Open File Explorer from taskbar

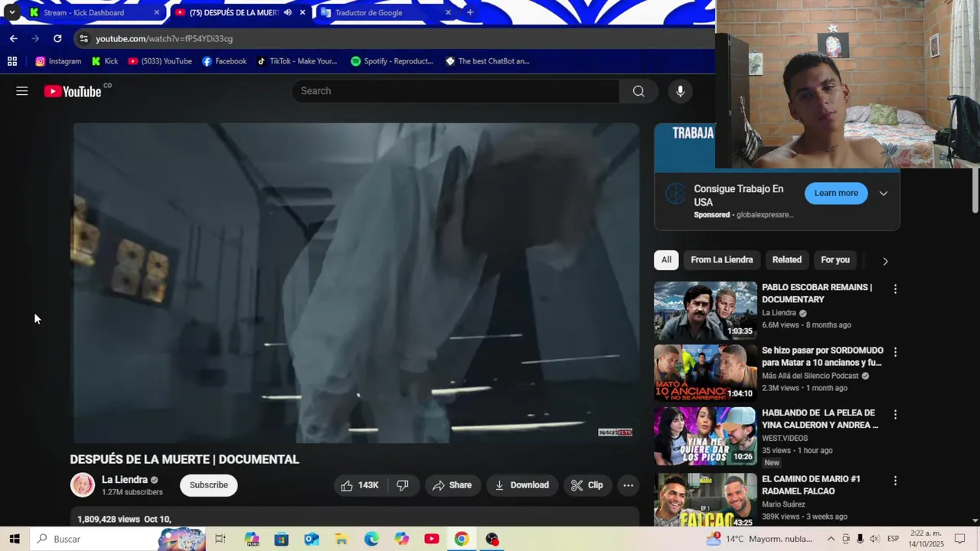[341, 539]
